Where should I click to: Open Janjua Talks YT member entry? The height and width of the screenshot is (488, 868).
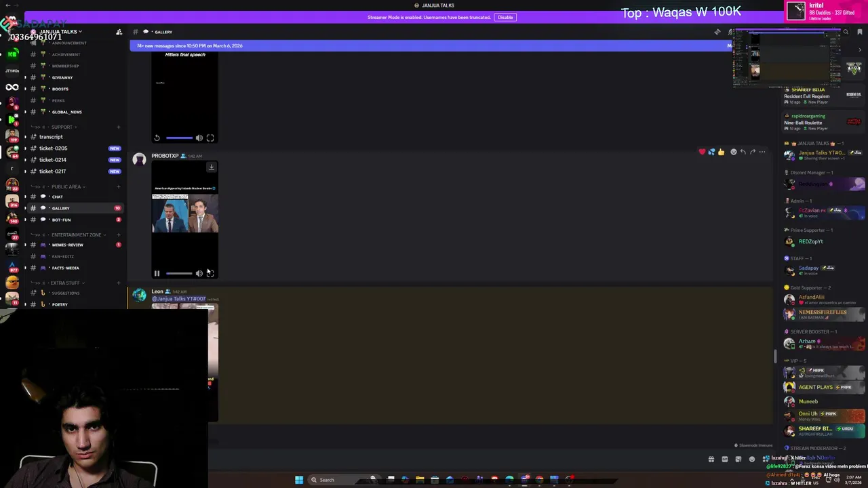pos(823,155)
